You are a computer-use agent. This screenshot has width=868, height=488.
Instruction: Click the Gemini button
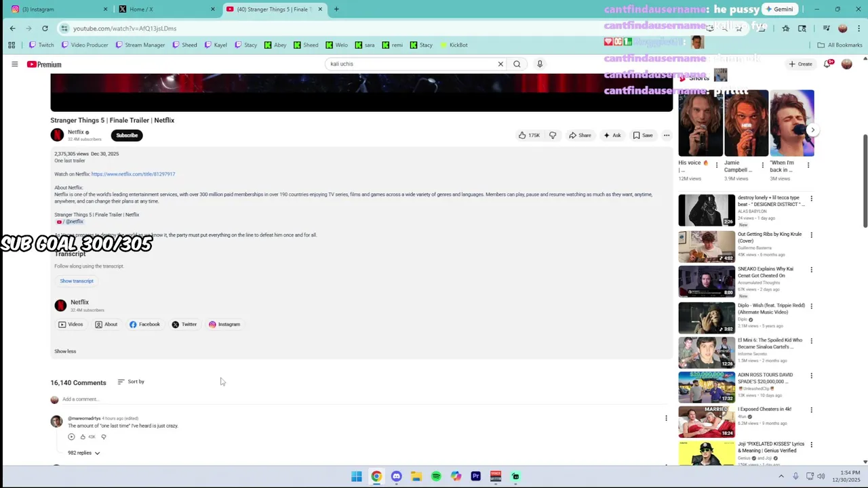[x=778, y=9]
